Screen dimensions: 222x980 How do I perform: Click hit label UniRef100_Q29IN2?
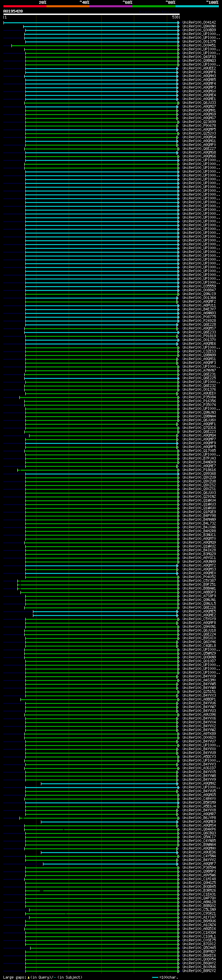199,496
